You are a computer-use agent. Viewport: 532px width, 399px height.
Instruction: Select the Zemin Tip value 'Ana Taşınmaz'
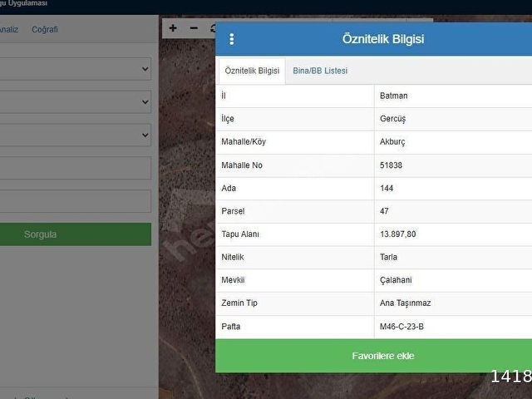(405, 303)
